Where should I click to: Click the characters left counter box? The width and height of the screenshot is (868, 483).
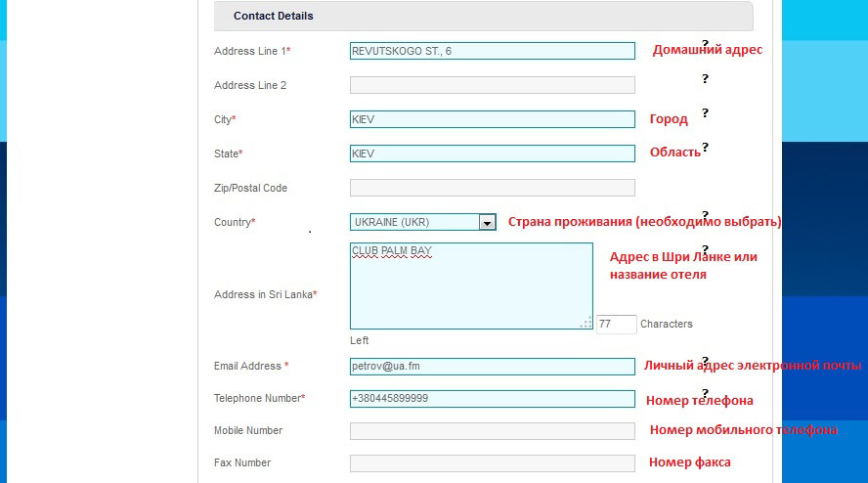click(616, 324)
